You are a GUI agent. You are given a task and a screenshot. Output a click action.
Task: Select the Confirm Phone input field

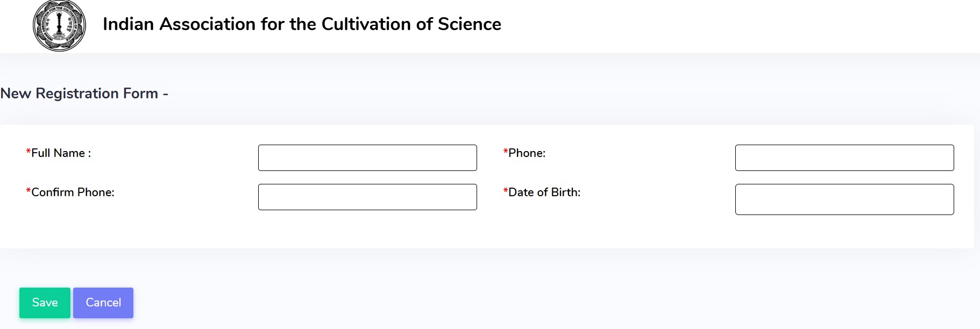click(x=367, y=197)
